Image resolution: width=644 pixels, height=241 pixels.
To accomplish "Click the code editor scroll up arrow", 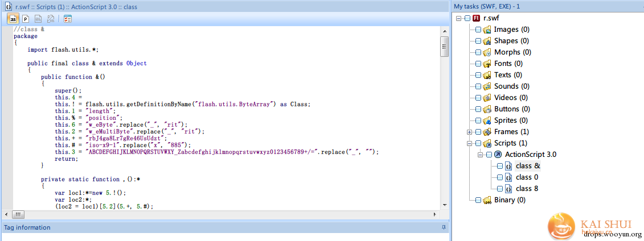I will [x=444, y=31].
